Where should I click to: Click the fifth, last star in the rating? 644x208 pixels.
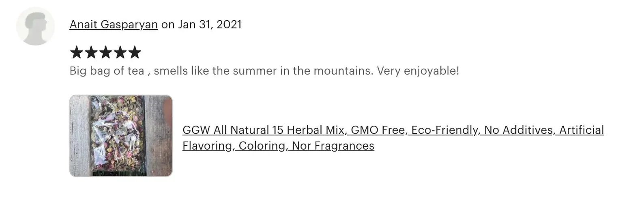click(135, 53)
